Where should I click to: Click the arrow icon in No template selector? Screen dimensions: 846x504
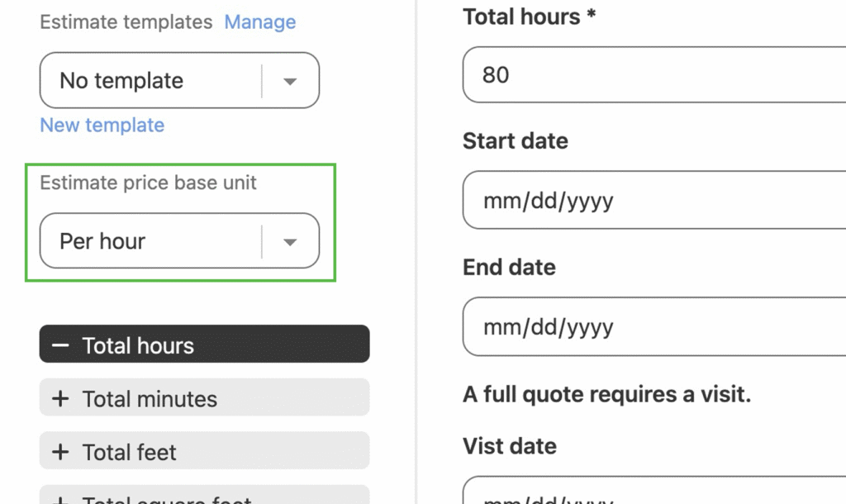[x=290, y=81]
